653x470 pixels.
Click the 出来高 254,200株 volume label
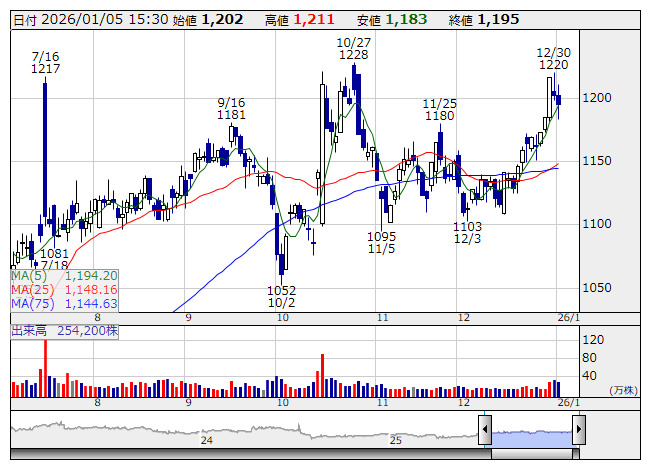coord(65,331)
